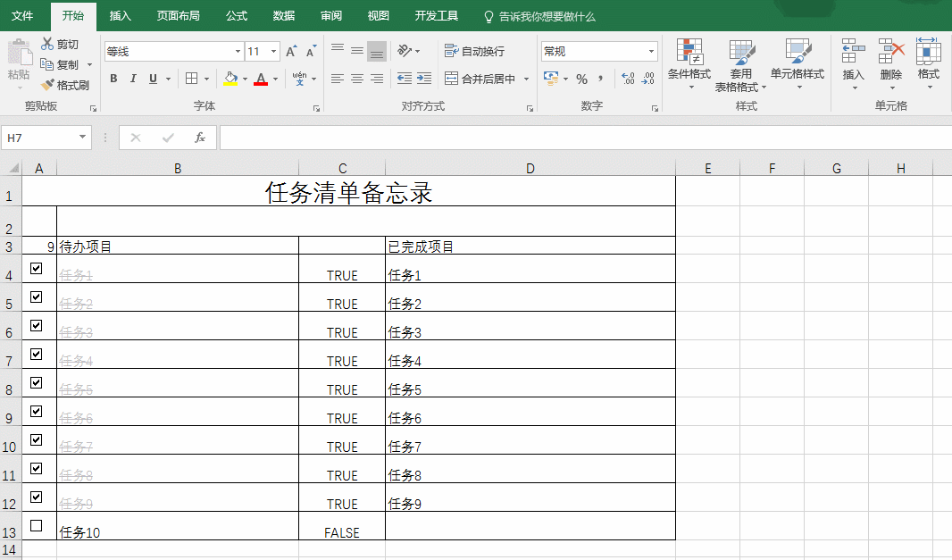Expand the Name Box dropdown arrow
This screenshot has height=560, width=952.
(x=82, y=138)
